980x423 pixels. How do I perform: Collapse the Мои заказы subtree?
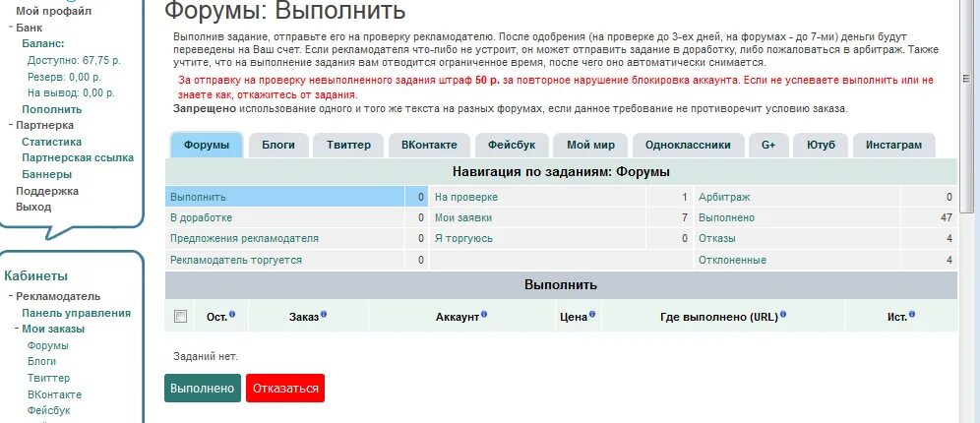(x=17, y=329)
